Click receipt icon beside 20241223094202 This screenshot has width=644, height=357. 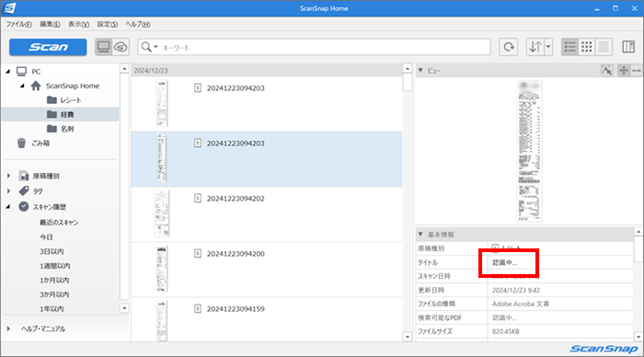pos(198,199)
